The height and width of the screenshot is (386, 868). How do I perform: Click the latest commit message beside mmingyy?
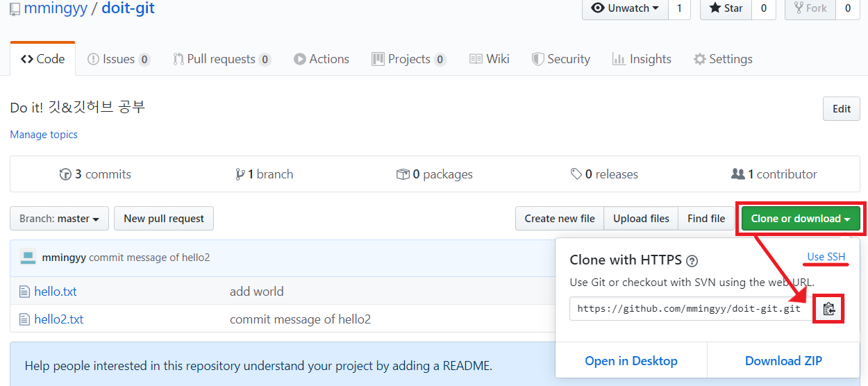149,258
